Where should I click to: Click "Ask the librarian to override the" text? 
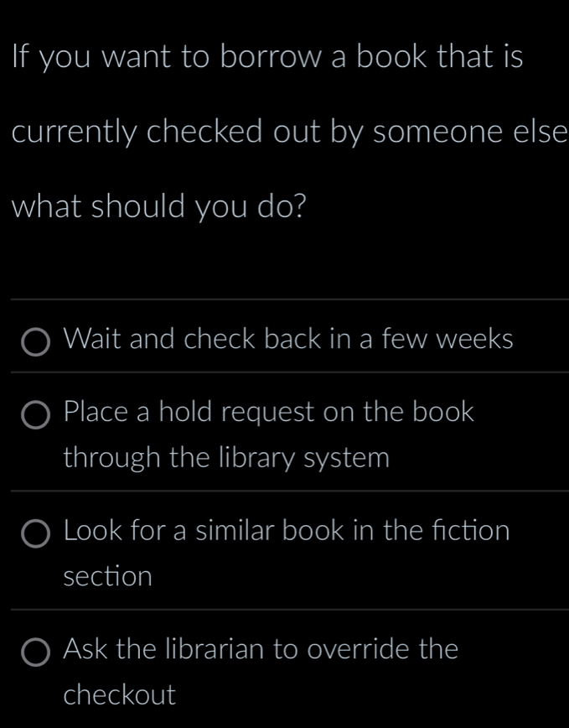(x=261, y=648)
